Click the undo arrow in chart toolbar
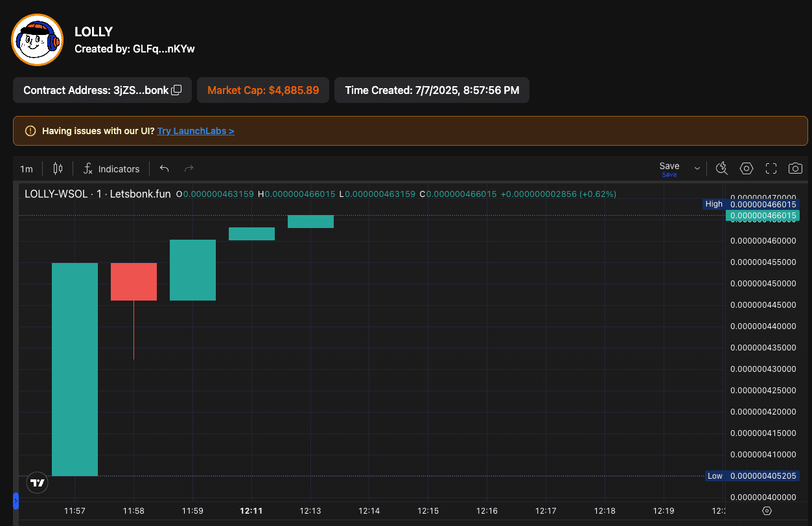 (x=165, y=169)
